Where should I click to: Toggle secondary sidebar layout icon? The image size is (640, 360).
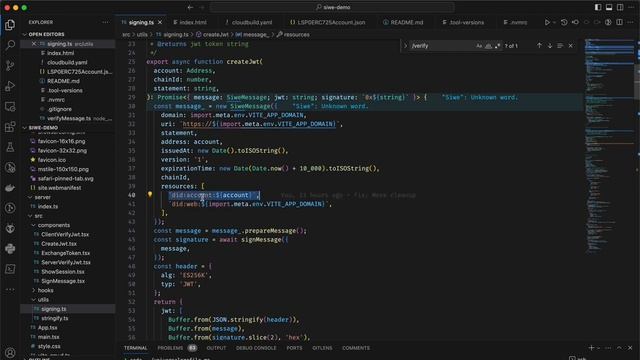(x=620, y=7)
